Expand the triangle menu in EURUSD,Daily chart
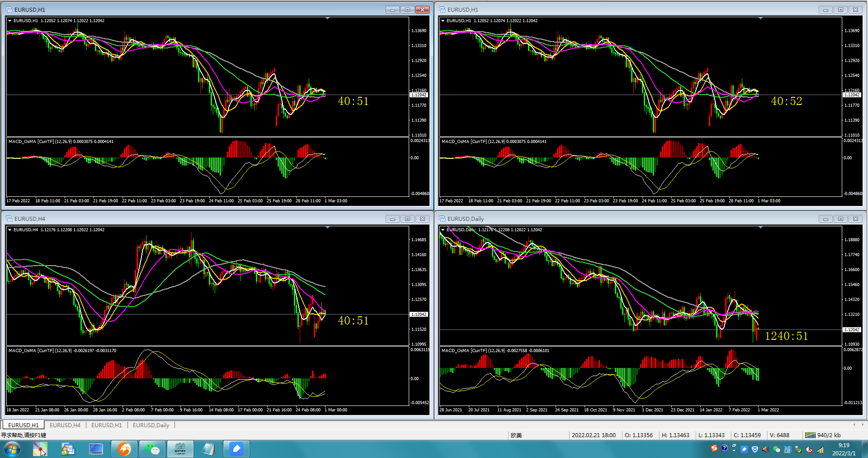868x458 pixels. coord(443,229)
